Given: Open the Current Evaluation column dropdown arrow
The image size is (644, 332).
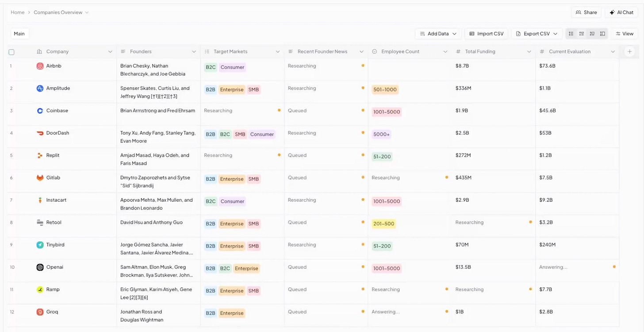Looking at the screenshot, I should coord(613,52).
